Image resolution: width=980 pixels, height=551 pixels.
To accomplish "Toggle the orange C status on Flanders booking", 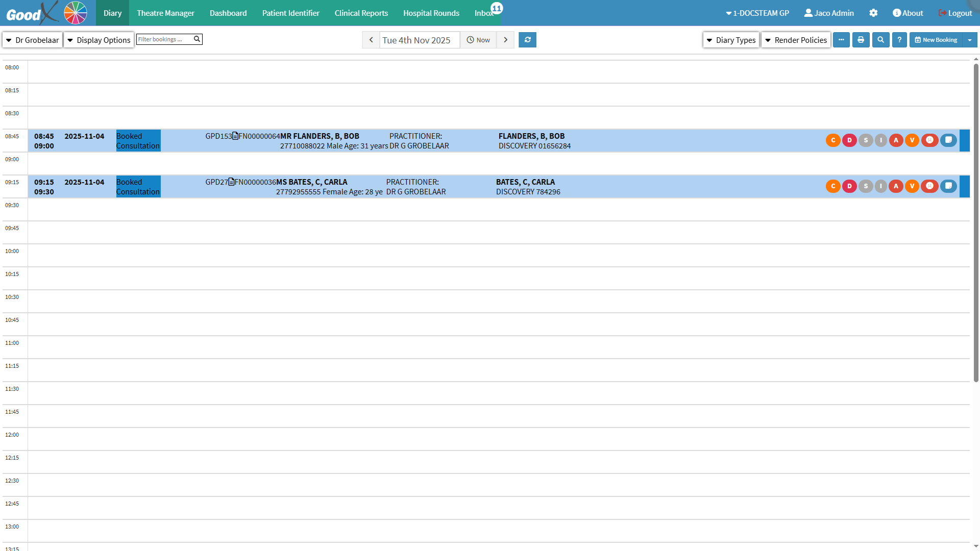I will pyautogui.click(x=833, y=140).
